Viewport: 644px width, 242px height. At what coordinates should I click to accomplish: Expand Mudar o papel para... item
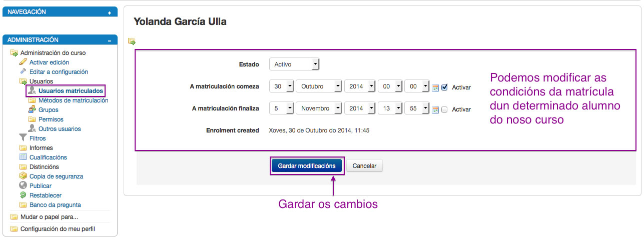coord(49,217)
